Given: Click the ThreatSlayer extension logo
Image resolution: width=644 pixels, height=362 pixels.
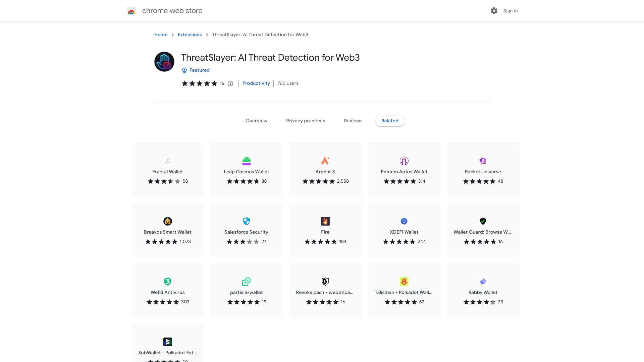Looking at the screenshot, I should [x=164, y=61].
